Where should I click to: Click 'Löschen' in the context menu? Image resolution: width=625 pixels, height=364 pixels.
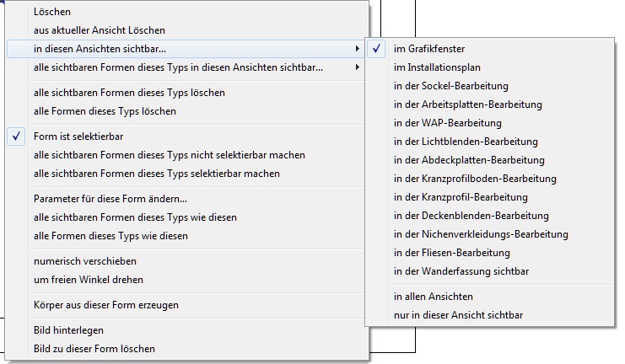coord(52,12)
